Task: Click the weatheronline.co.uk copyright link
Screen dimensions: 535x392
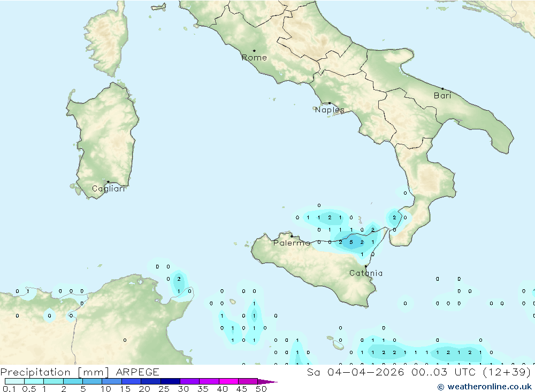Action: [x=485, y=387]
